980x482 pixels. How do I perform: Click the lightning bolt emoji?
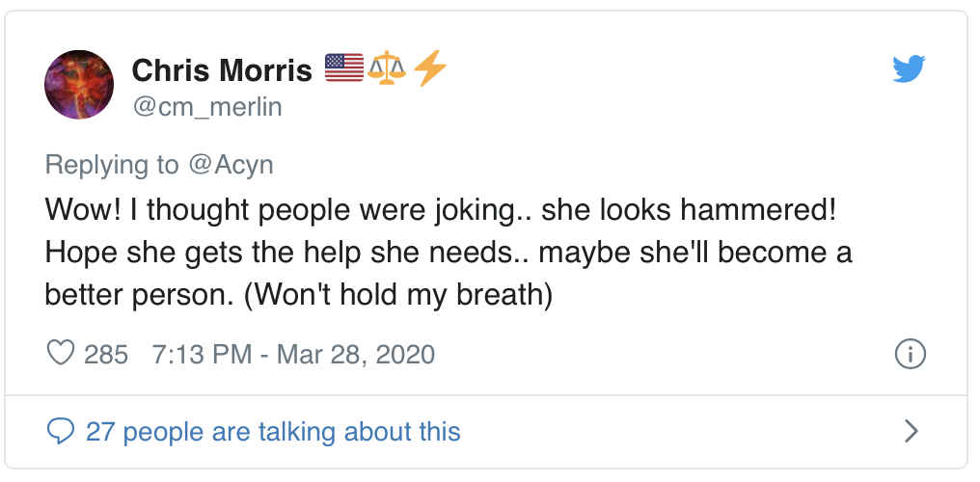pyautogui.click(x=429, y=68)
